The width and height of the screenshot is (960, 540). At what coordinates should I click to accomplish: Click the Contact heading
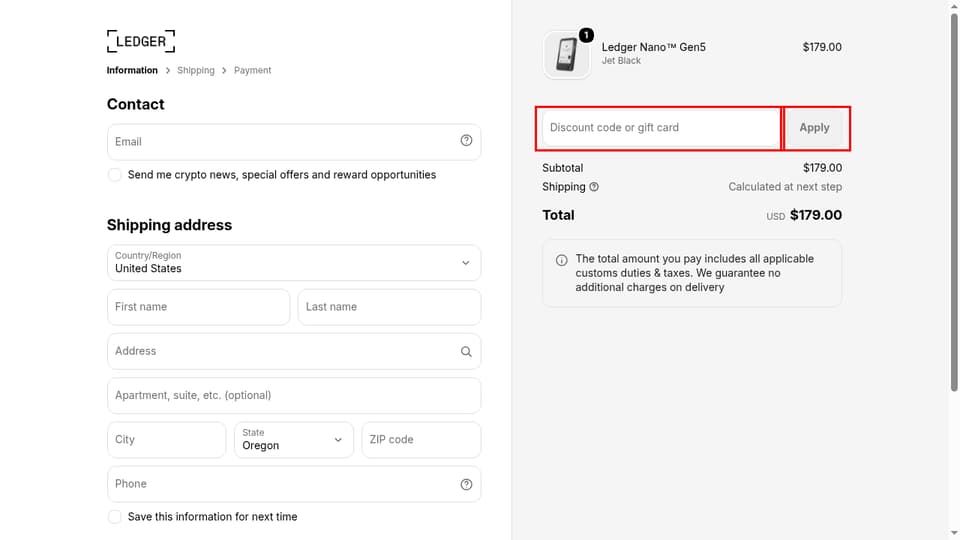[135, 104]
